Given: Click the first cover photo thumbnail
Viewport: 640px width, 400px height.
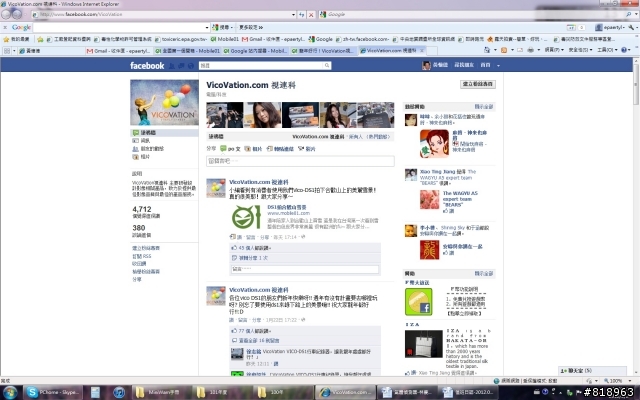Looking at the screenshot, I should [224, 115].
